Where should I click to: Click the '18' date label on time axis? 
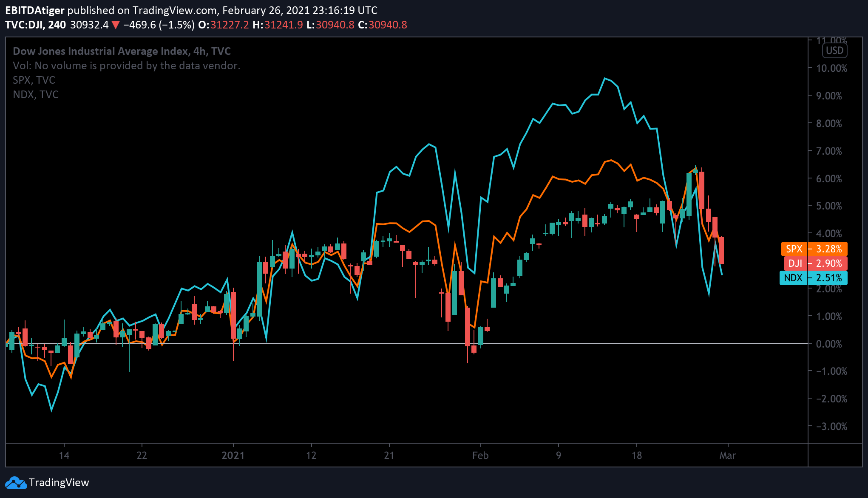pyautogui.click(x=636, y=456)
